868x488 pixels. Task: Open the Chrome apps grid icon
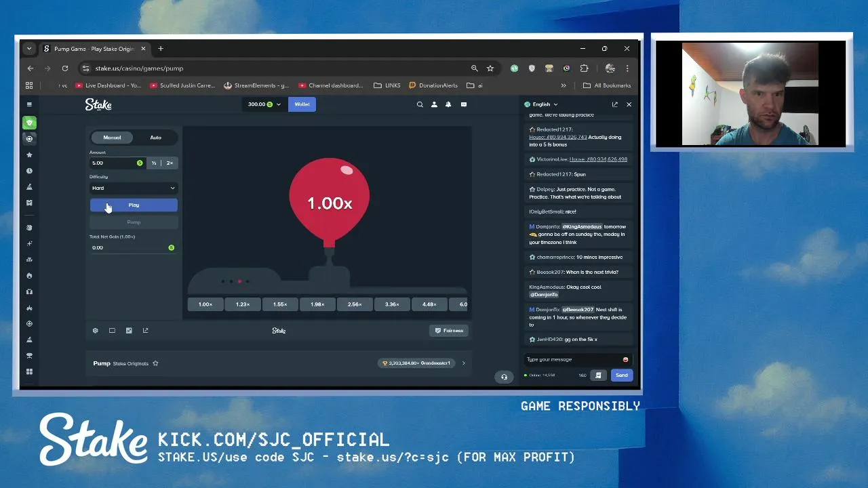29,85
